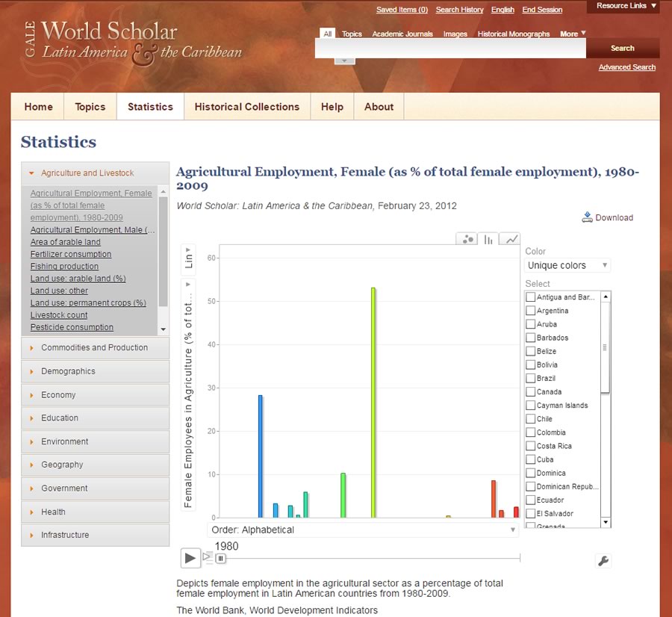Check the Costa Rica checkbox
The width and height of the screenshot is (672, 617).
coord(530,445)
